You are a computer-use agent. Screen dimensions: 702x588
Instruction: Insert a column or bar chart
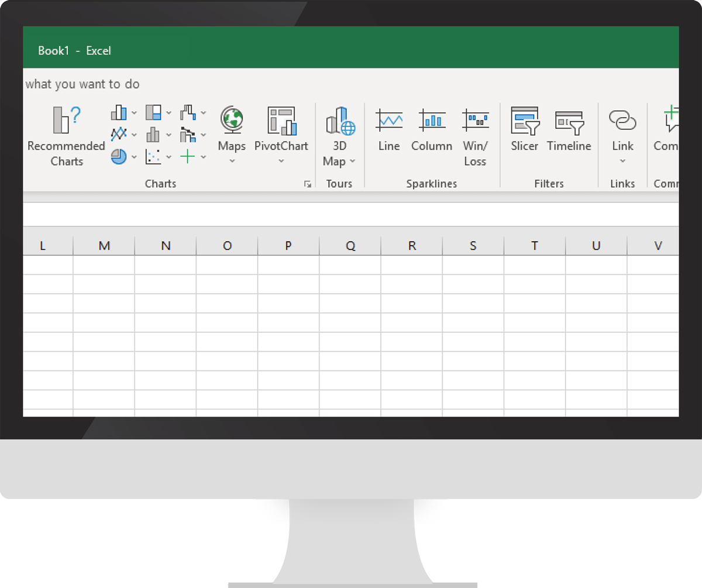pos(119,112)
